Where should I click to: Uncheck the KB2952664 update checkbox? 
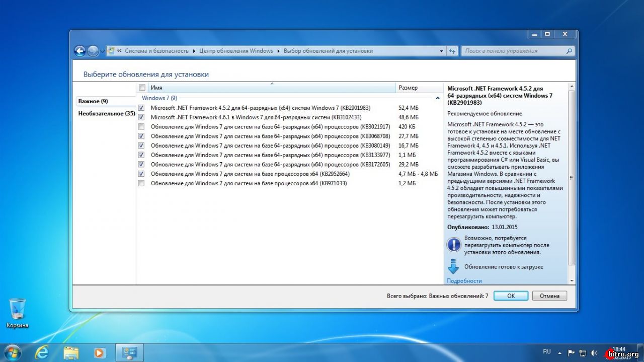coord(141,174)
